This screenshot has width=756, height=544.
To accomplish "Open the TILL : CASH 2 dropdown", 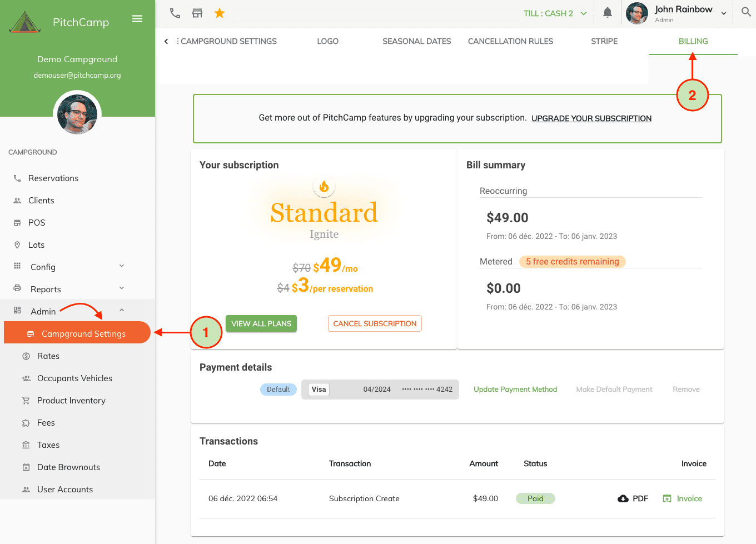I will [555, 13].
